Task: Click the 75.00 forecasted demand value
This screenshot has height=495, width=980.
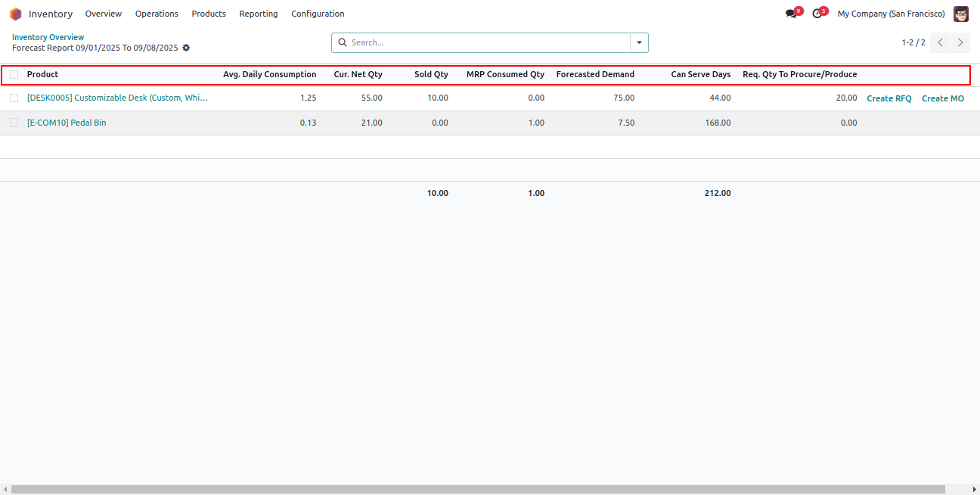Action: pos(624,98)
